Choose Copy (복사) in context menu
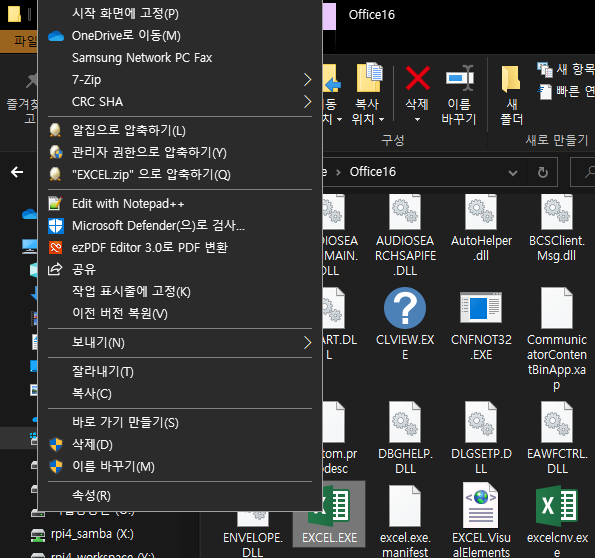This screenshot has width=595, height=558. [180, 394]
